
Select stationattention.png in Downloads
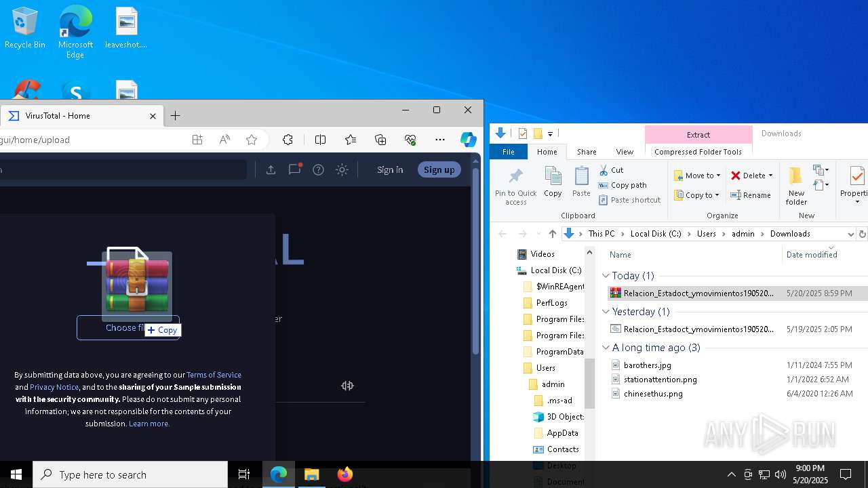(x=660, y=380)
